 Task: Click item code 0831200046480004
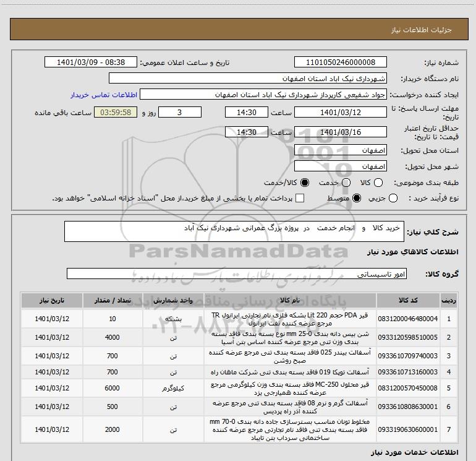tap(408, 319)
